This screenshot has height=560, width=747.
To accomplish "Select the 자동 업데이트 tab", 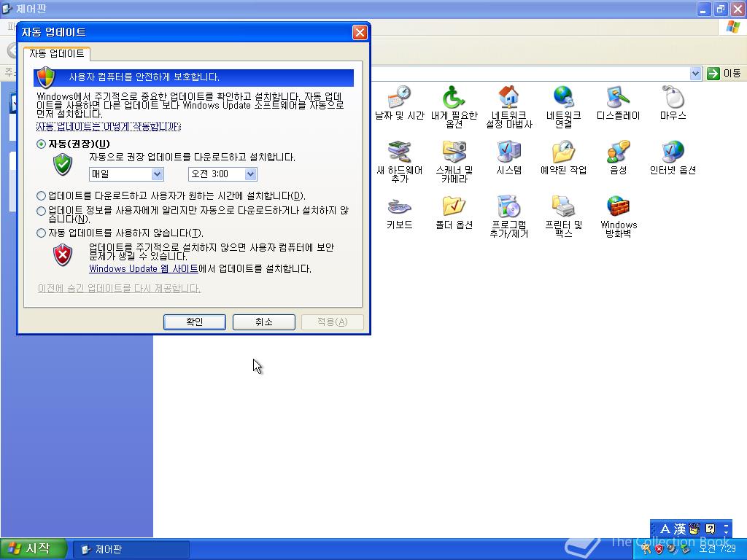I will click(x=57, y=53).
